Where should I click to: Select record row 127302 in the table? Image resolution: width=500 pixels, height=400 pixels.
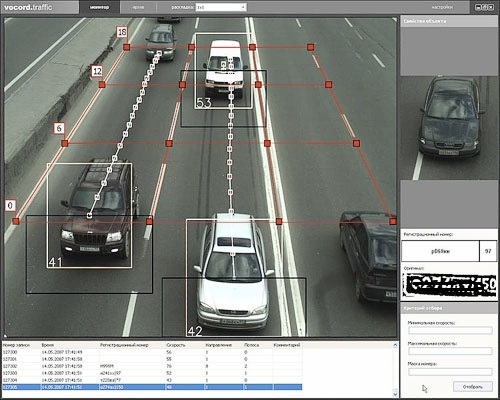click(x=152, y=366)
